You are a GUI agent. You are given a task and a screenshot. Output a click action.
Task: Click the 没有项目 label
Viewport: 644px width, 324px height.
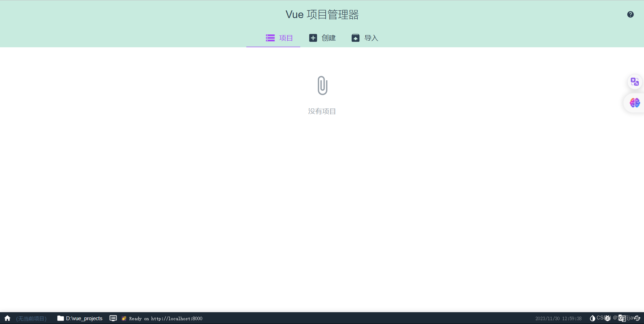click(322, 111)
